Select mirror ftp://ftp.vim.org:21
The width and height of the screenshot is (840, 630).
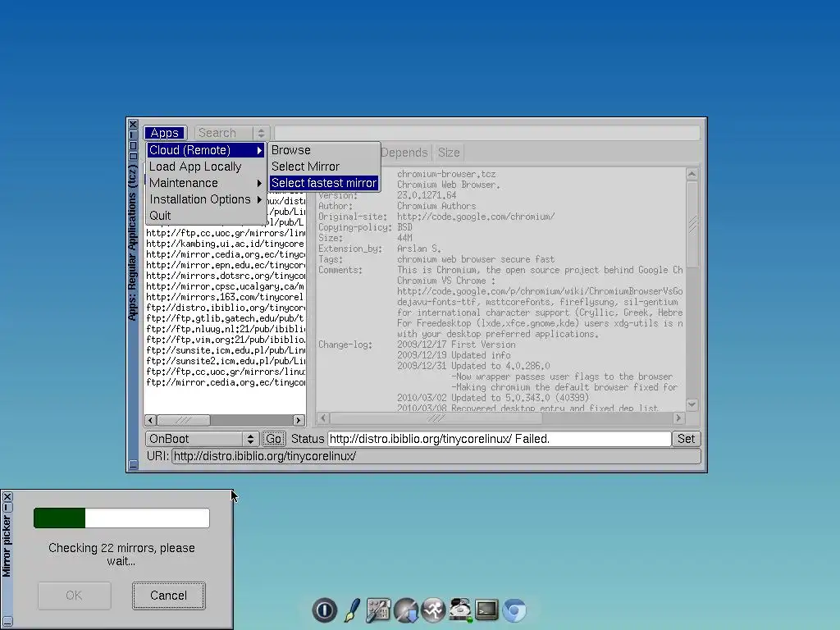[x=225, y=340]
